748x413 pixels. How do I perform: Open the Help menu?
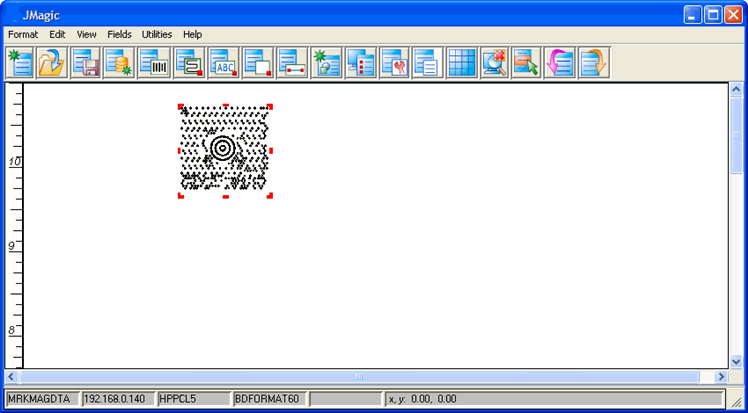coord(192,34)
